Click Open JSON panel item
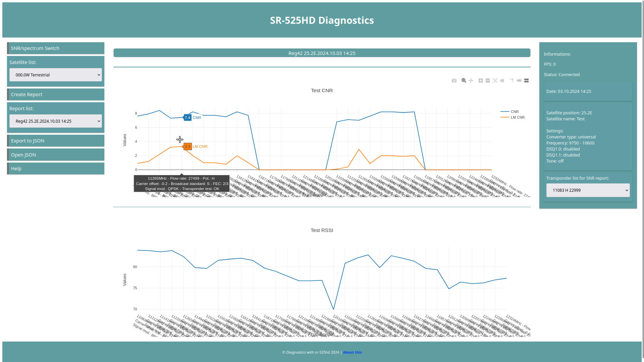The width and height of the screenshot is (644, 362). click(x=55, y=155)
